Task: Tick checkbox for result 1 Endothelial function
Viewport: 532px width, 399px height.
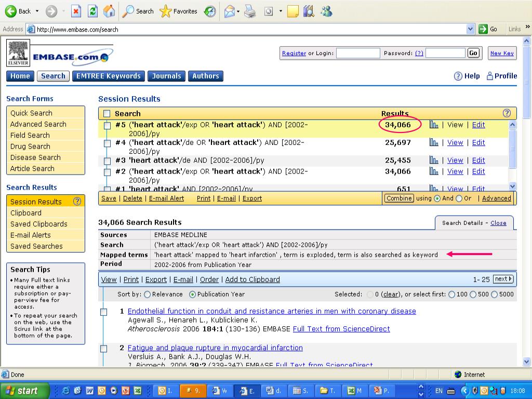Action: (104, 312)
